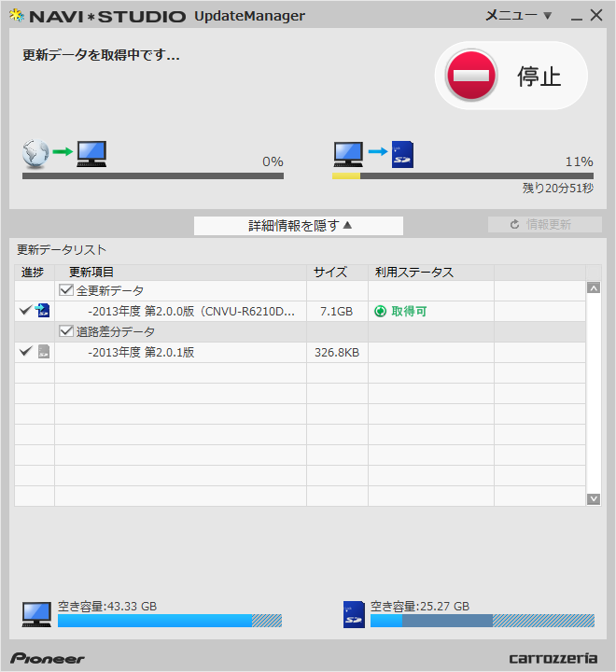This screenshot has width=616, height=672.
Task: Click the green arrow from globe to PC
Action: pos(63,151)
